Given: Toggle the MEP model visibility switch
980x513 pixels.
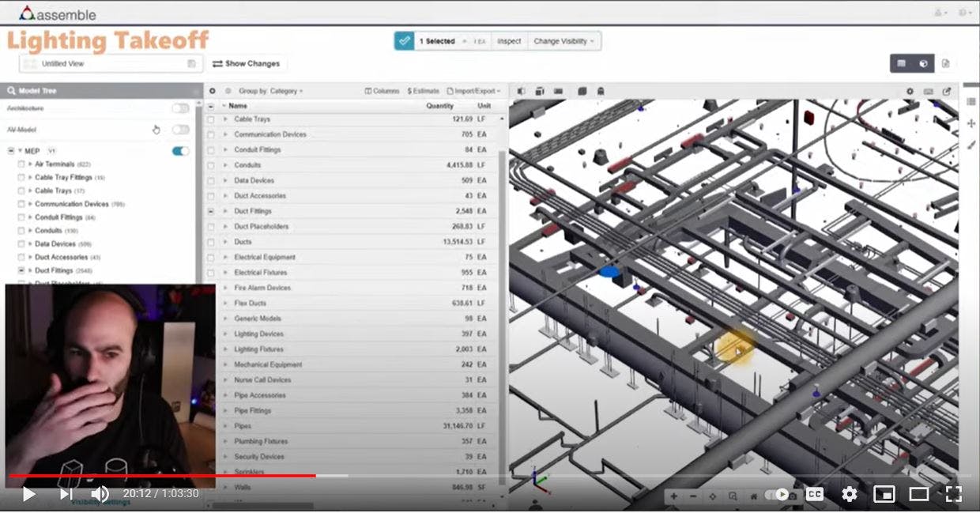Looking at the screenshot, I should [x=181, y=151].
